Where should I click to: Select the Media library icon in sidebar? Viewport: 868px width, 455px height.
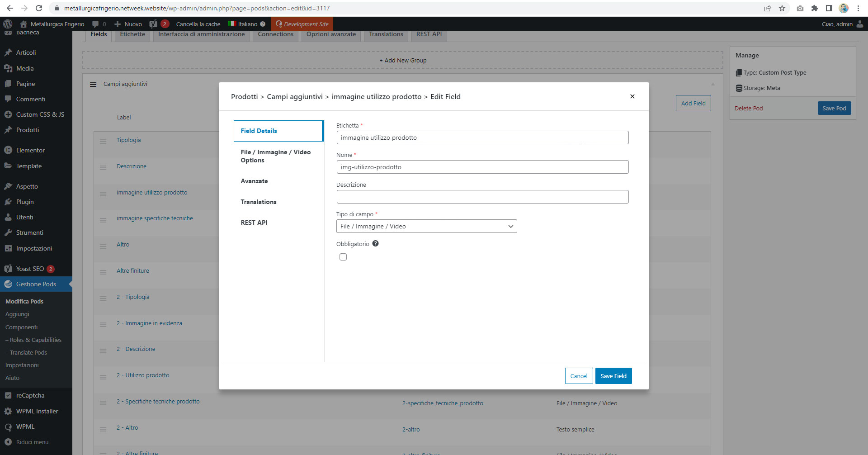8,68
